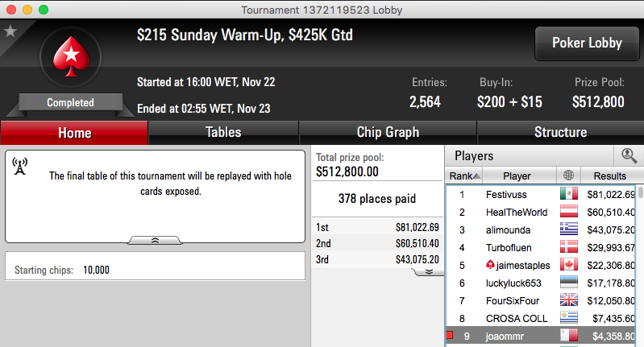Sort by Results column header
Screen dimensions: 644x347
(610, 176)
